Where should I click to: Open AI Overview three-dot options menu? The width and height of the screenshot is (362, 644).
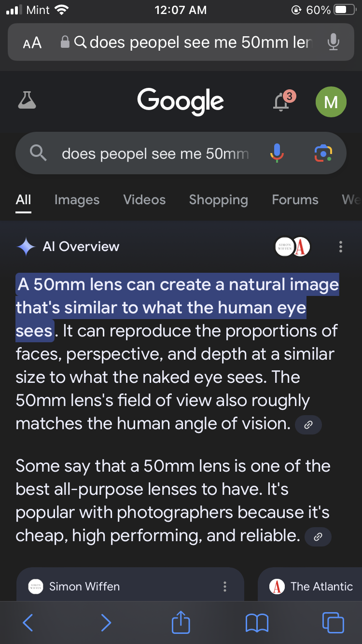click(x=341, y=247)
